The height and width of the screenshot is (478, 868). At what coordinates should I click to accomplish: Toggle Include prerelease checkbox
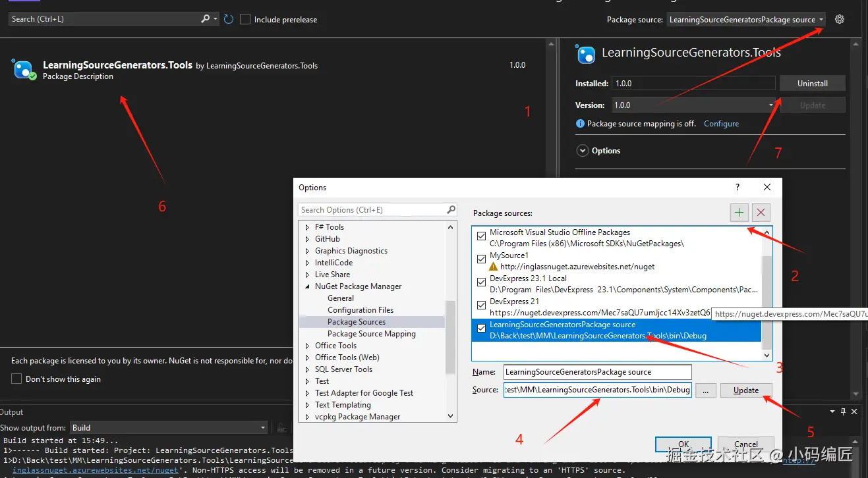245,19
